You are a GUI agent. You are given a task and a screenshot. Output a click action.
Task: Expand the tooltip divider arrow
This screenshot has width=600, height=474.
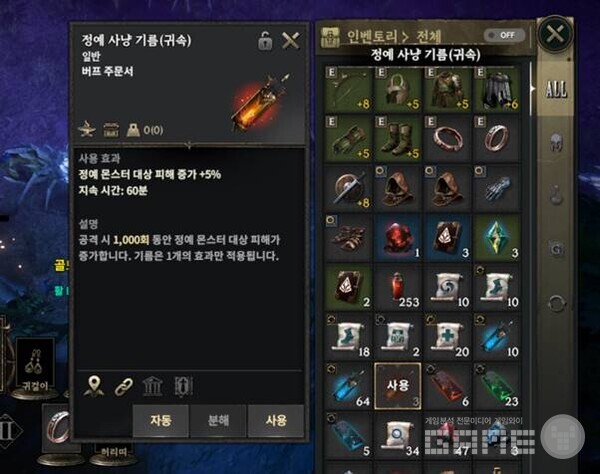pyautogui.click(x=189, y=145)
